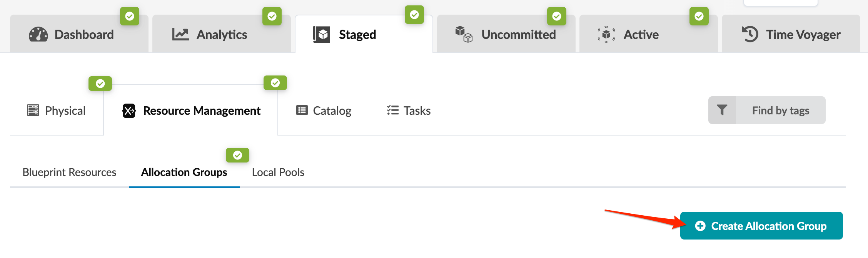Viewport: 868px width, 258px height.
Task: Click the Dashboard gauge icon
Action: pyautogui.click(x=38, y=34)
